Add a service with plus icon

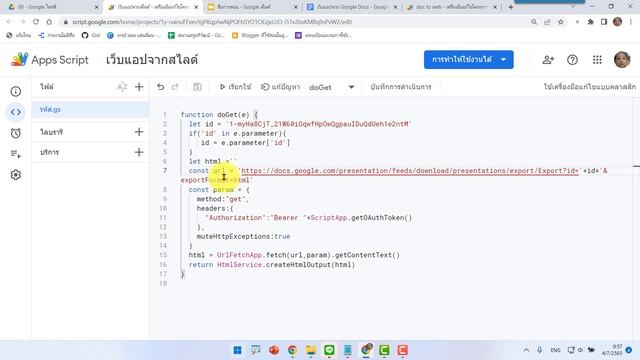click(x=139, y=152)
